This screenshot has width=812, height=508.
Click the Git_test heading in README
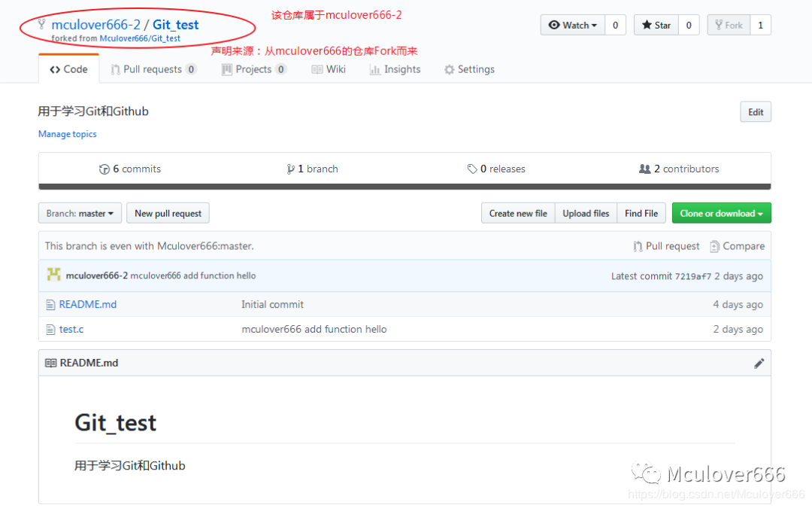[116, 423]
